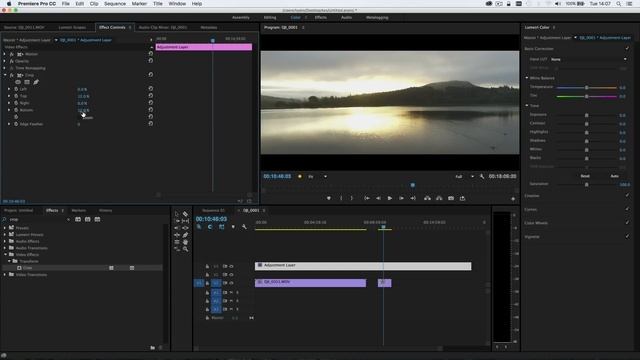Toggle Basic Correction checkbox in Lumetri
Image resolution: width=640 pixels, height=360 pixels.
click(x=627, y=48)
